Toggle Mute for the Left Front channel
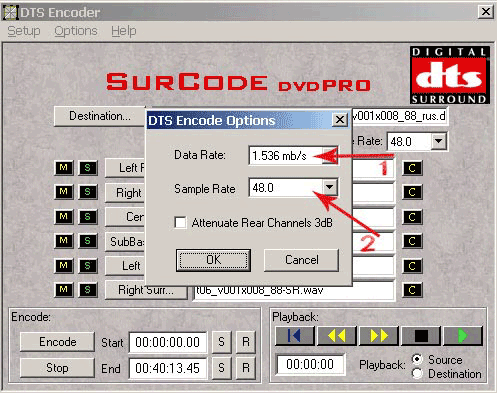Screen dimensions: 497x393 click(x=64, y=168)
